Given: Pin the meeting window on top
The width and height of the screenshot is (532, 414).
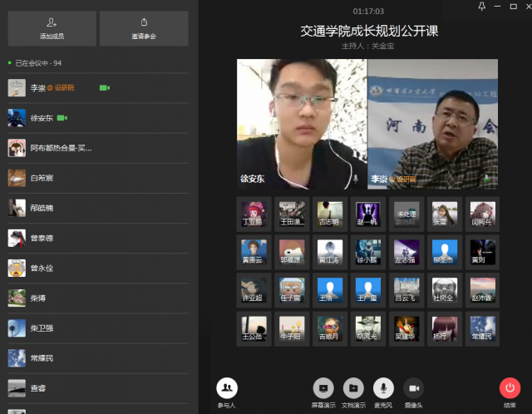Looking at the screenshot, I should pyautogui.click(x=482, y=6).
